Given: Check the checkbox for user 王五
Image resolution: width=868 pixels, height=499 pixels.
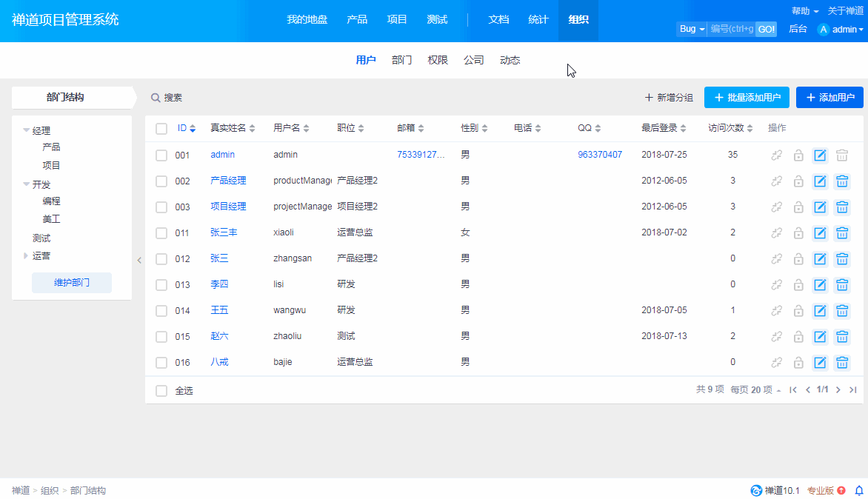Looking at the screenshot, I should pyautogui.click(x=161, y=311).
